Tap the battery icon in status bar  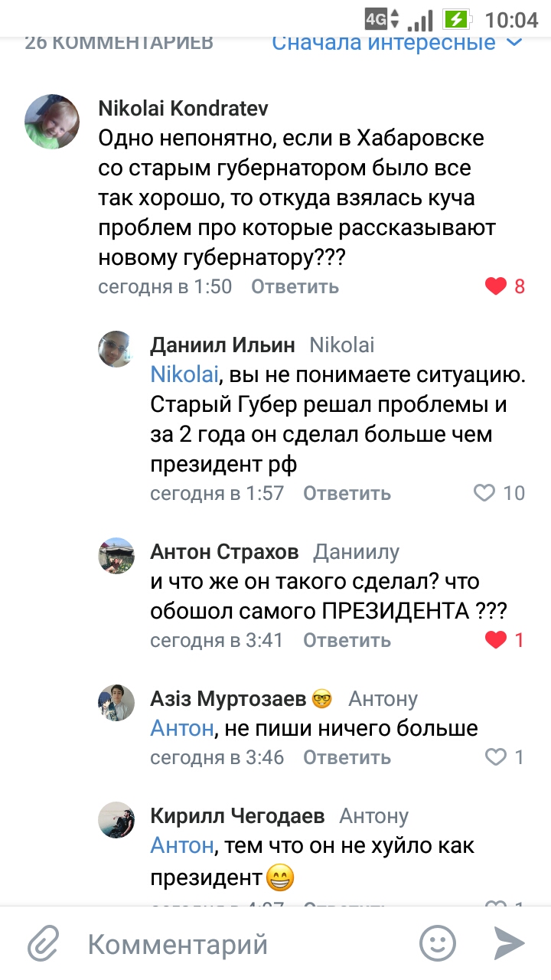[458, 18]
